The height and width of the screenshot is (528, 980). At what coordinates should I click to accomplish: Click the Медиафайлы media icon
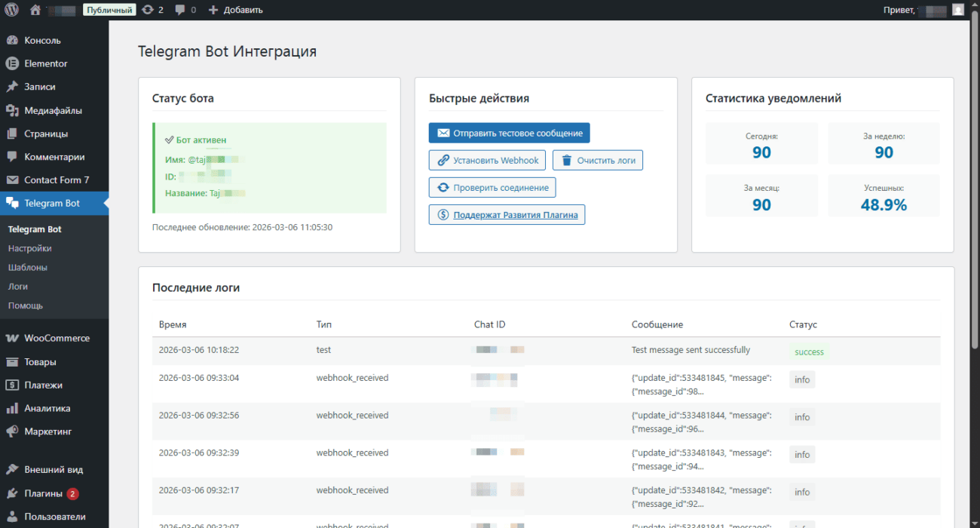click(x=12, y=110)
